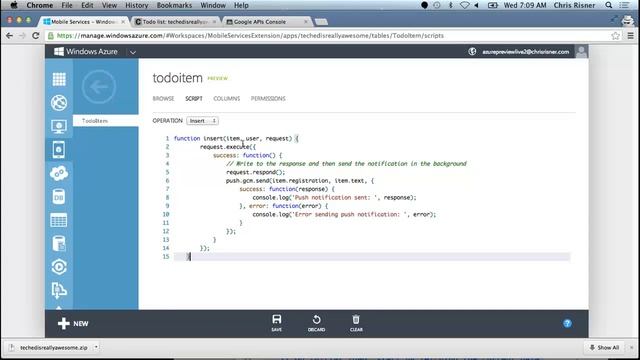Open the History menu
This screenshot has width=640, height=360.
(x=136, y=5)
